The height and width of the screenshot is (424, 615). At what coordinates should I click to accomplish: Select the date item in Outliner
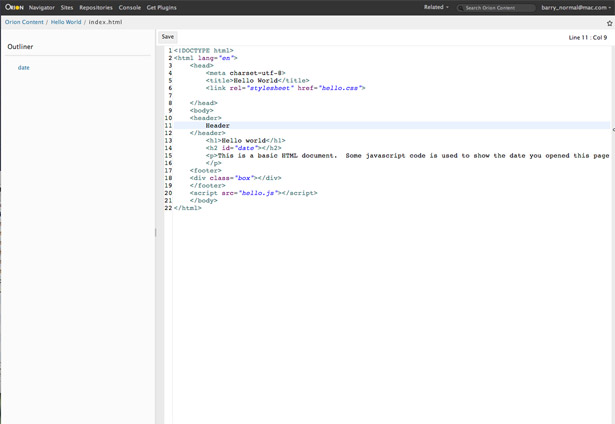coord(24,67)
